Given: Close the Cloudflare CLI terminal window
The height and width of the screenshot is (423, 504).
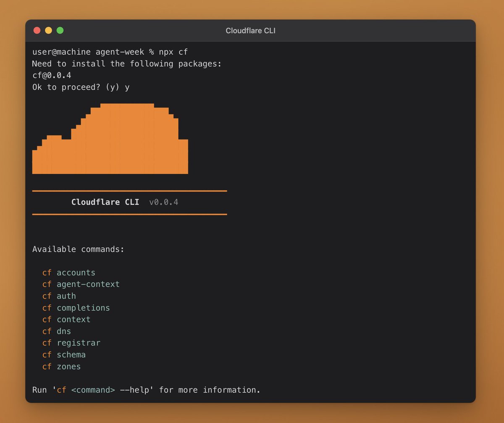Looking at the screenshot, I should [x=37, y=30].
